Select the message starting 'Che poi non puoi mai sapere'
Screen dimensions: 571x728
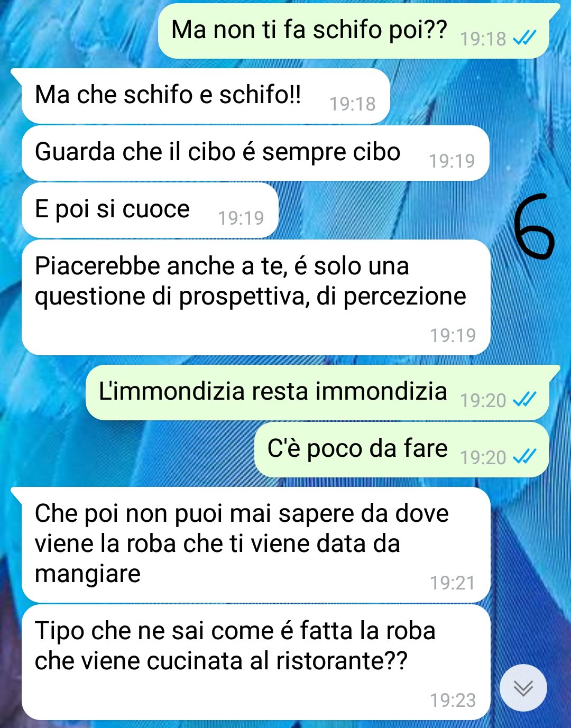pos(256,545)
